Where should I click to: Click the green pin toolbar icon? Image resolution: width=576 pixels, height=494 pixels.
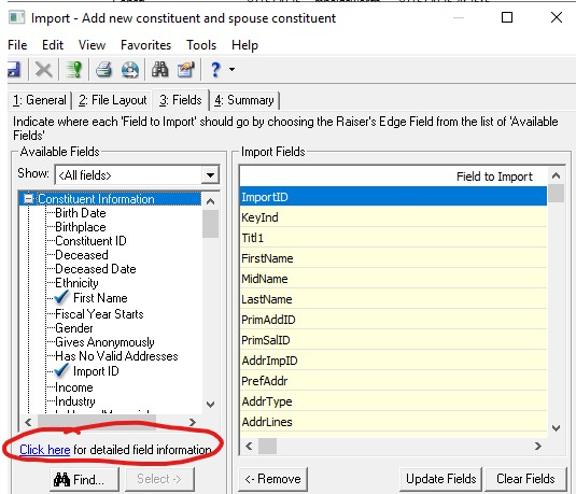coord(74,69)
